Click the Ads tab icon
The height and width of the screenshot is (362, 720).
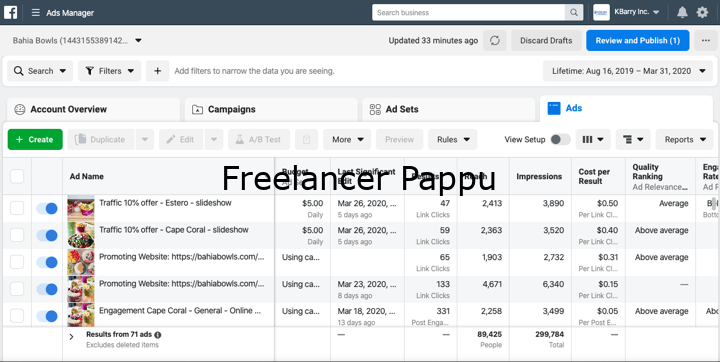pyautogui.click(x=554, y=108)
